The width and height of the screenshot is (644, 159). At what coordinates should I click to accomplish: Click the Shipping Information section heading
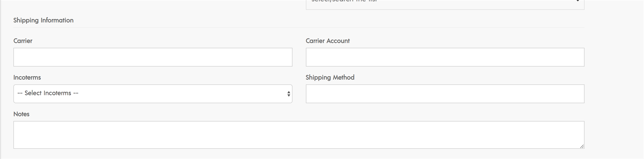point(43,20)
